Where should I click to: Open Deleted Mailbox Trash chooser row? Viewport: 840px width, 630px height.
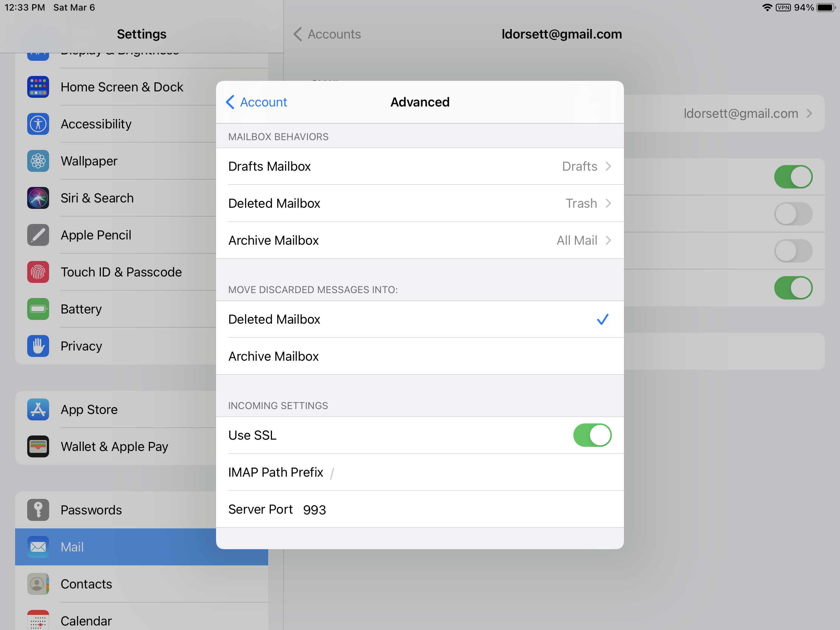pyautogui.click(x=419, y=204)
